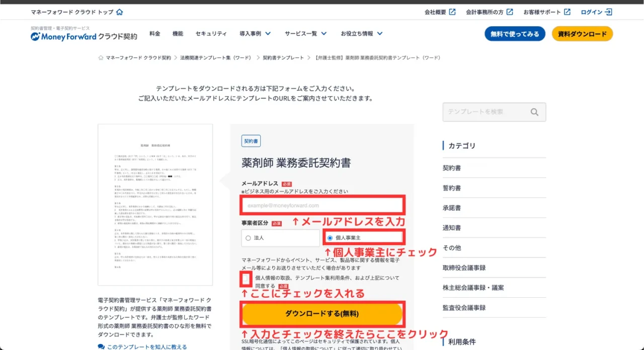
Task: Click the 無料で使ってみる button
Action: click(x=515, y=34)
